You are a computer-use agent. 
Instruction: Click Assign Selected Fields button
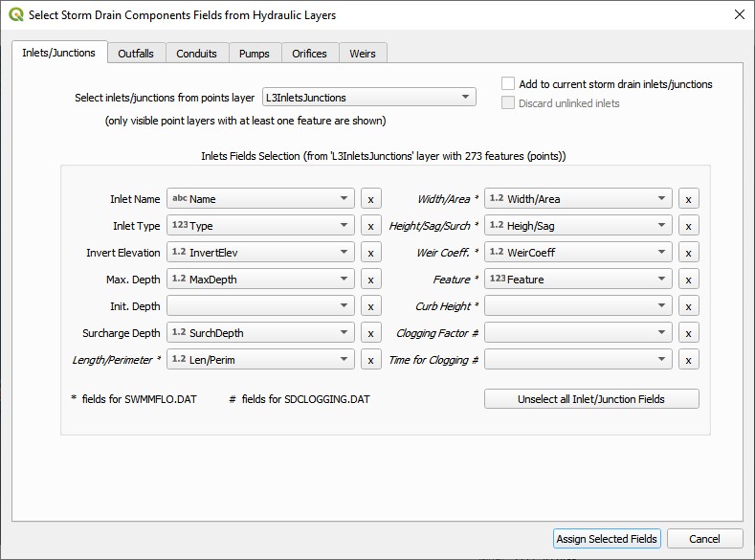[x=607, y=539]
